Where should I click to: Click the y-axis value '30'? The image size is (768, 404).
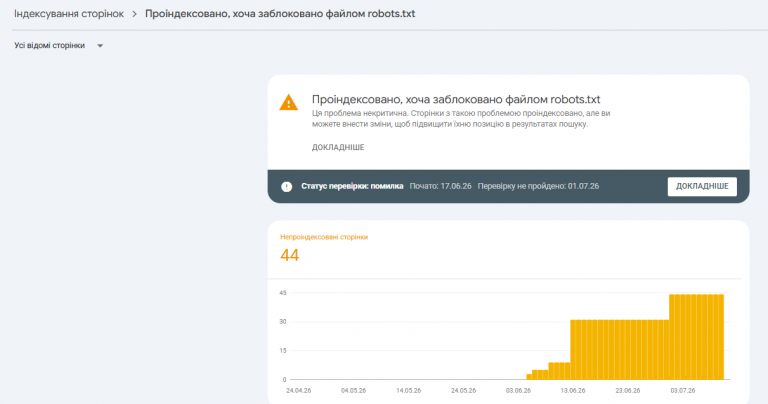283,322
